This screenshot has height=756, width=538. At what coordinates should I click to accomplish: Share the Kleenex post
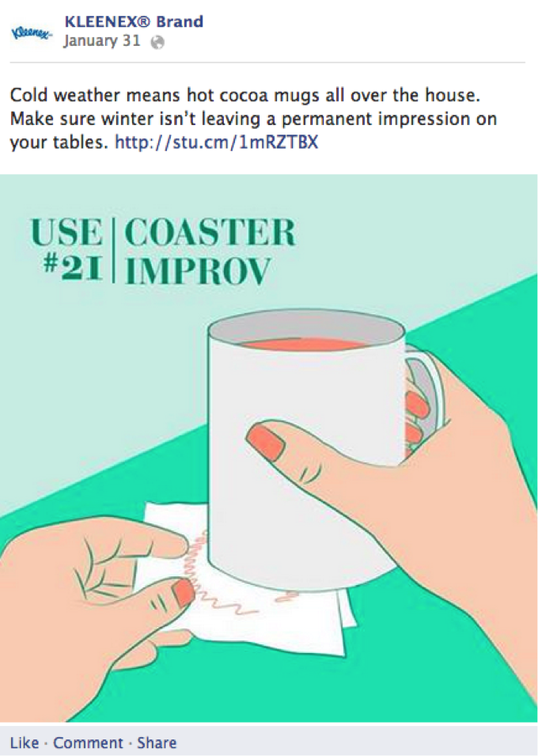157,743
